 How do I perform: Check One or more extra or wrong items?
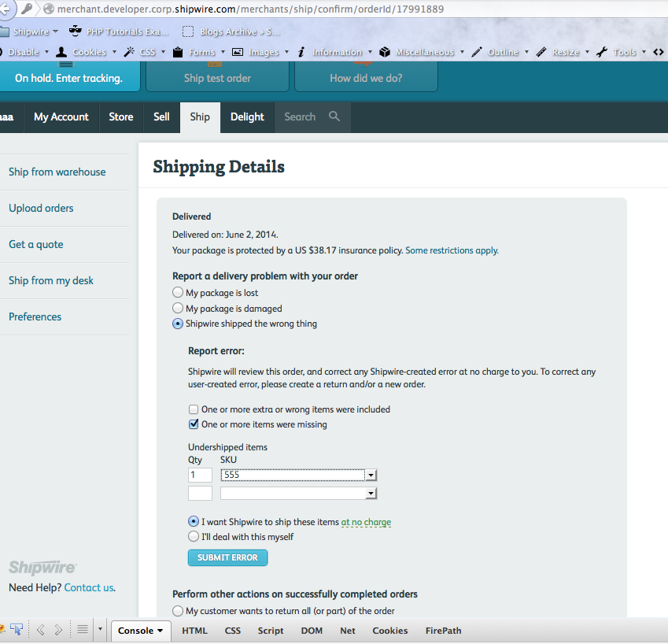pyautogui.click(x=194, y=409)
